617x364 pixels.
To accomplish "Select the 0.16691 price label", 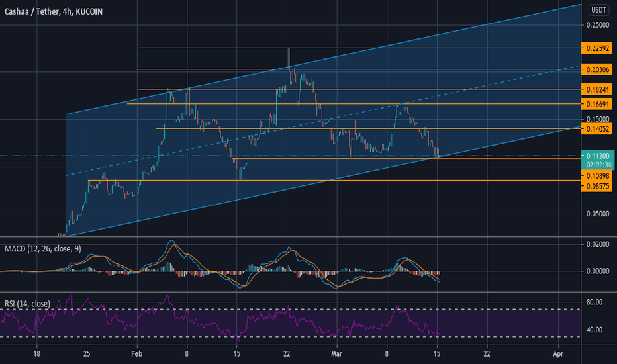I will point(596,105).
